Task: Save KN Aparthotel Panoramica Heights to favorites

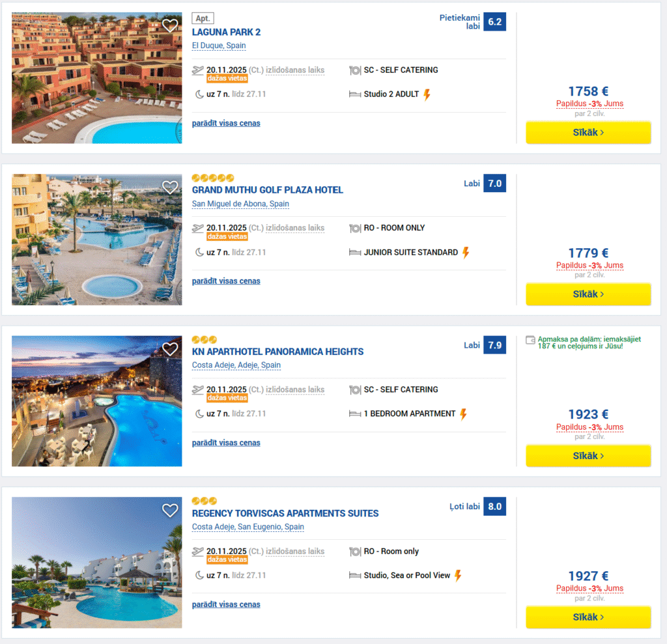Action: pyautogui.click(x=170, y=349)
